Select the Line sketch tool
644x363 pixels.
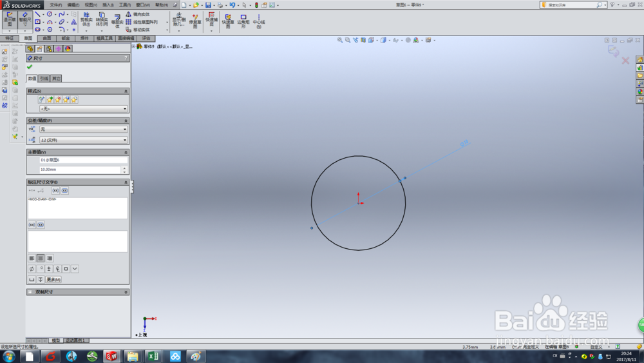[x=38, y=14]
